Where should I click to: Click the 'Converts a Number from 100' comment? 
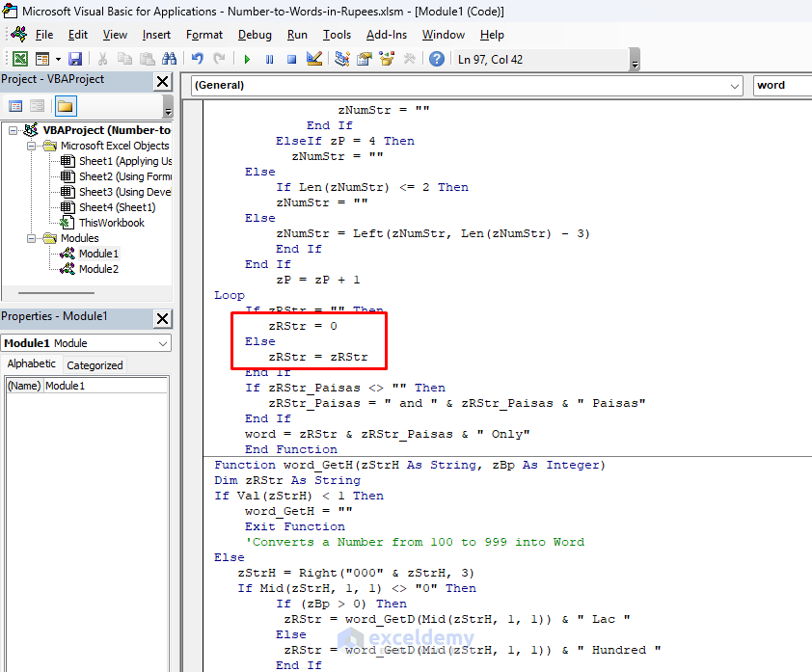click(415, 542)
